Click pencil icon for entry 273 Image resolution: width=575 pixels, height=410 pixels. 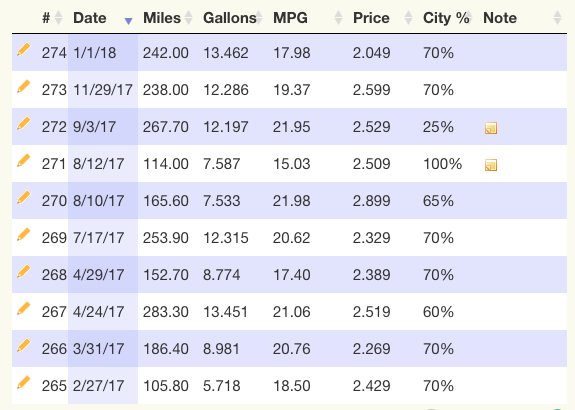tap(23, 87)
